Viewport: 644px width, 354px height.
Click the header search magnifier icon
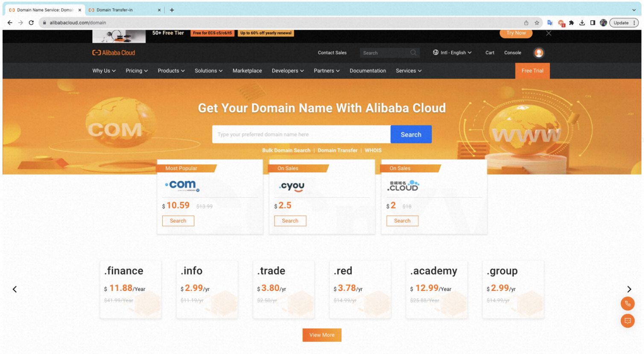click(413, 52)
